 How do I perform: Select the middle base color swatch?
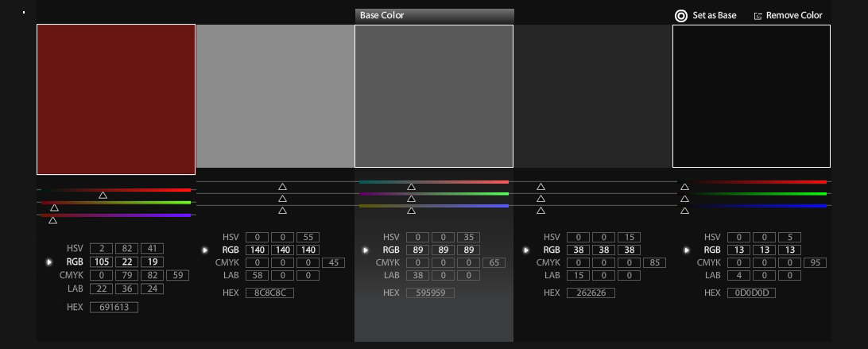(434, 95)
